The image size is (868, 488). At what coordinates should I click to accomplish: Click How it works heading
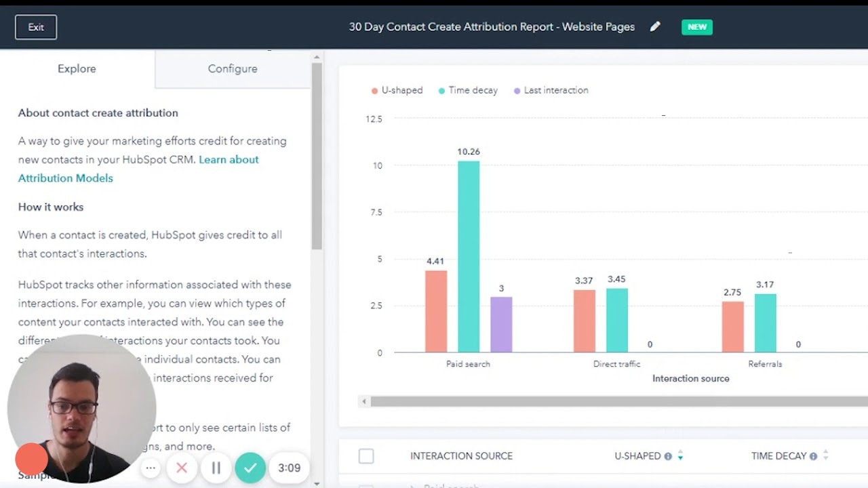(51, 207)
